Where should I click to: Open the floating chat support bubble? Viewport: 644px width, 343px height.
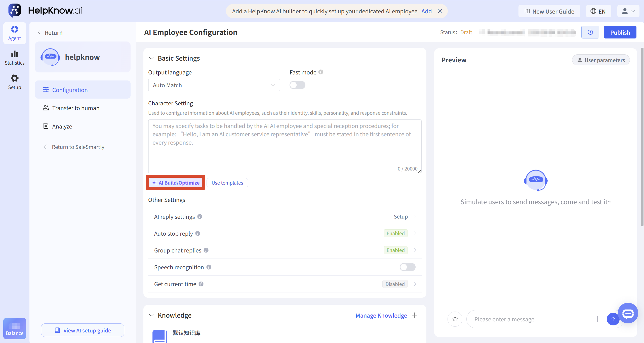click(x=628, y=313)
